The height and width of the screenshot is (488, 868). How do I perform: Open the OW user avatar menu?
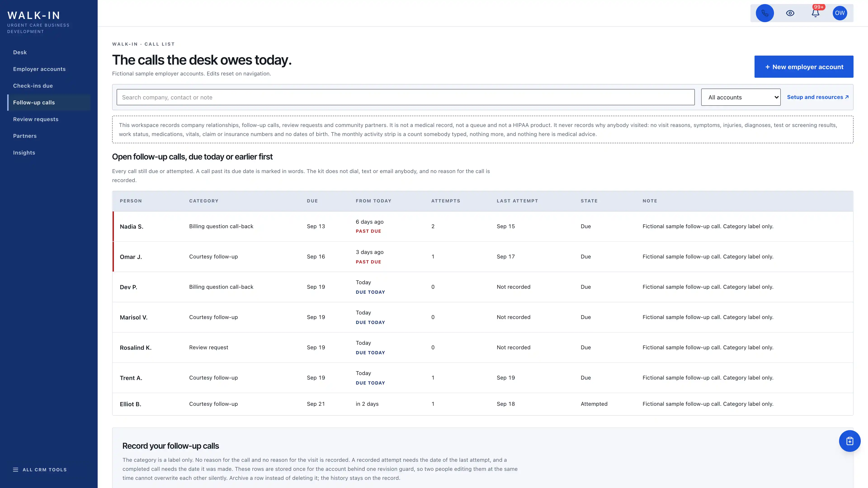point(840,13)
